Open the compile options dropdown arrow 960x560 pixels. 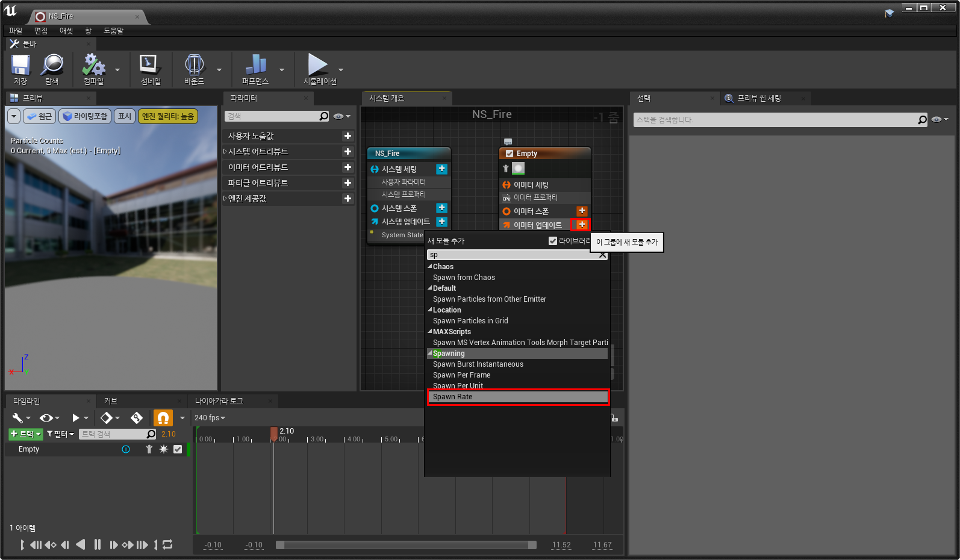(x=117, y=70)
